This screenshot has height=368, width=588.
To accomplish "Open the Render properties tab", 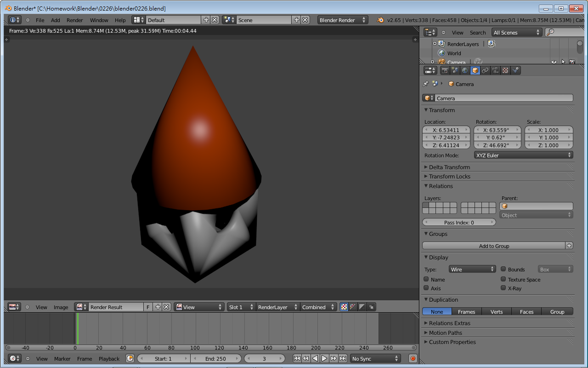I will [x=445, y=70].
